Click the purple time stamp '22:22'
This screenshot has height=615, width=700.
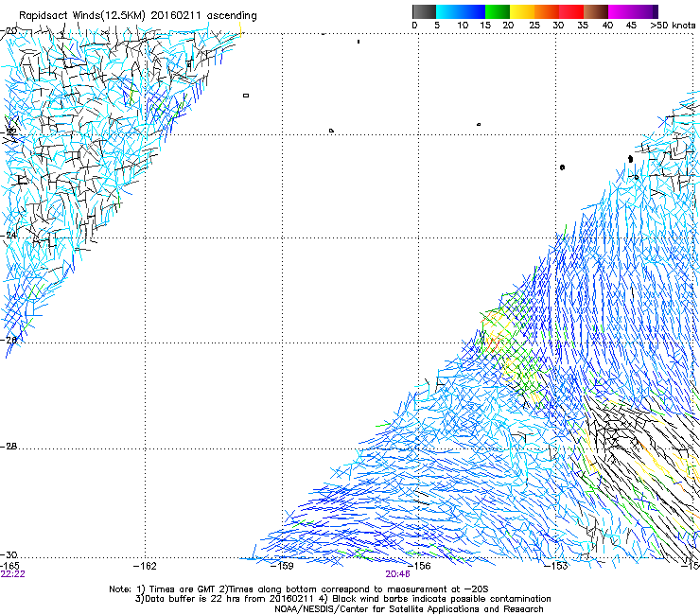[12, 574]
